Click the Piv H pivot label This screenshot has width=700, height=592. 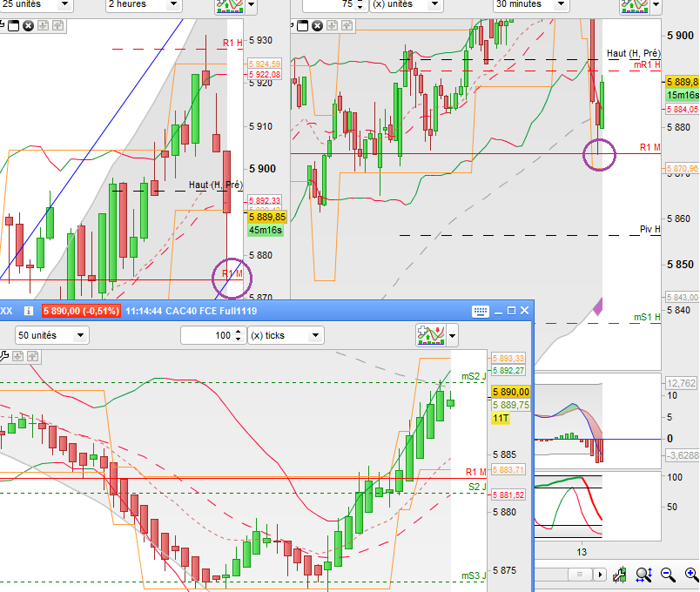(650, 230)
